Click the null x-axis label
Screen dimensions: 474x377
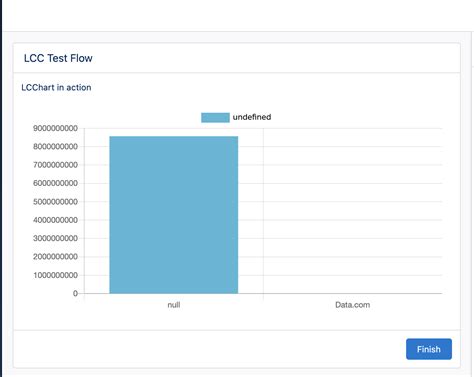174,305
